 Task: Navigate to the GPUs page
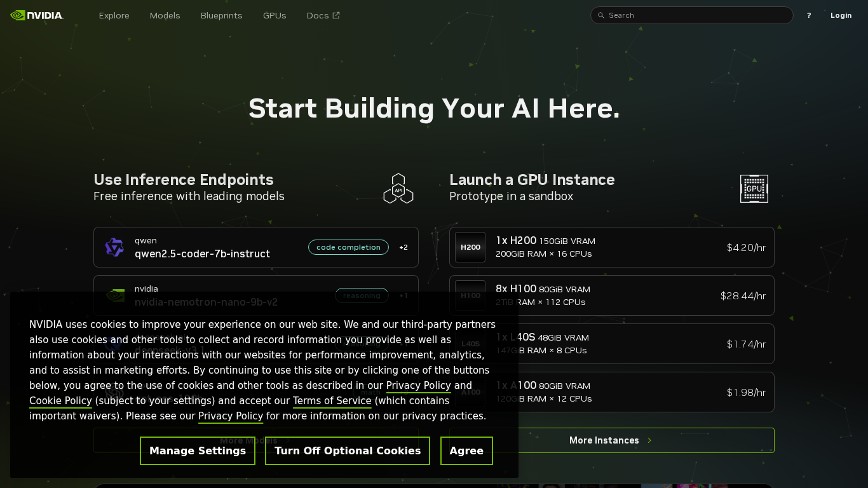275,15
